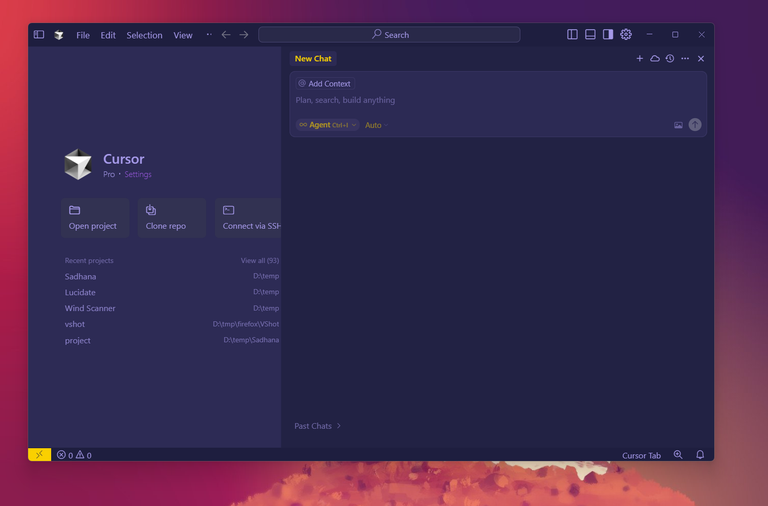
Task: Click the D:\temp\Sadhana path text
Action: point(251,340)
